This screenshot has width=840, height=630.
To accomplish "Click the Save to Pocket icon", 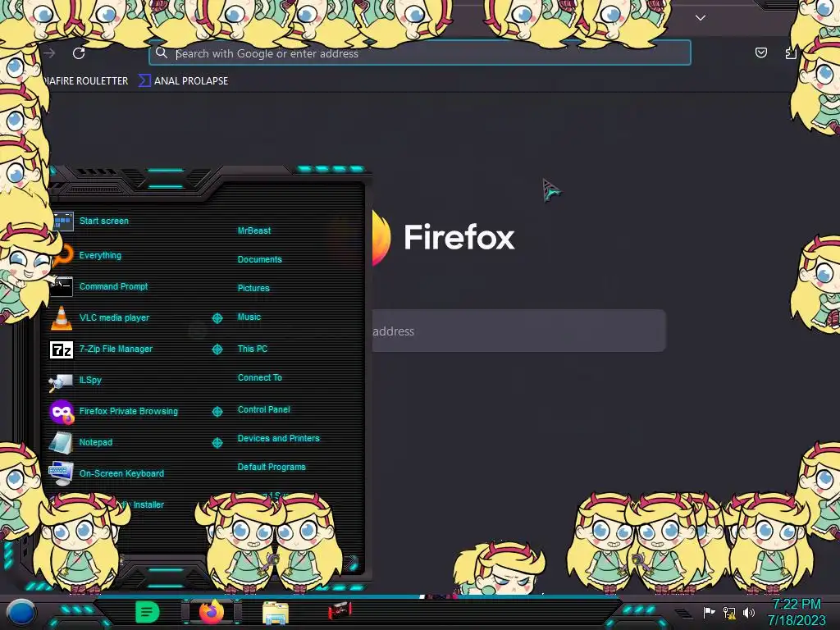I will [760, 52].
